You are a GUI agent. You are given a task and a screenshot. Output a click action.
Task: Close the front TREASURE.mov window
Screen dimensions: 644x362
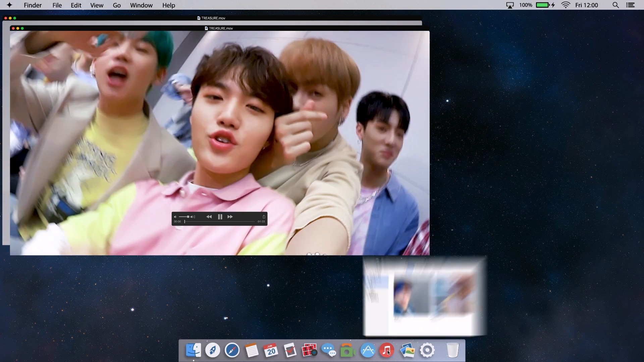(x=13, y=28)
